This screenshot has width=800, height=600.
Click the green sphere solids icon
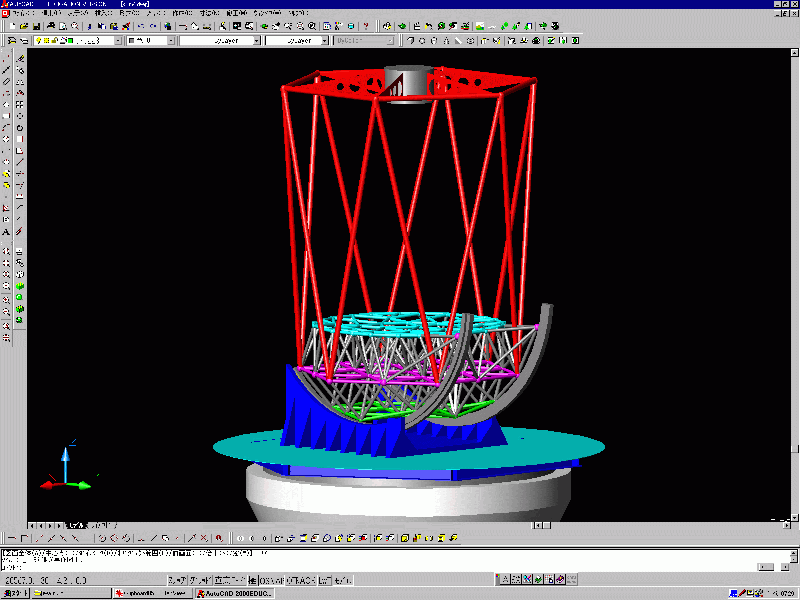tap(20, 297)
